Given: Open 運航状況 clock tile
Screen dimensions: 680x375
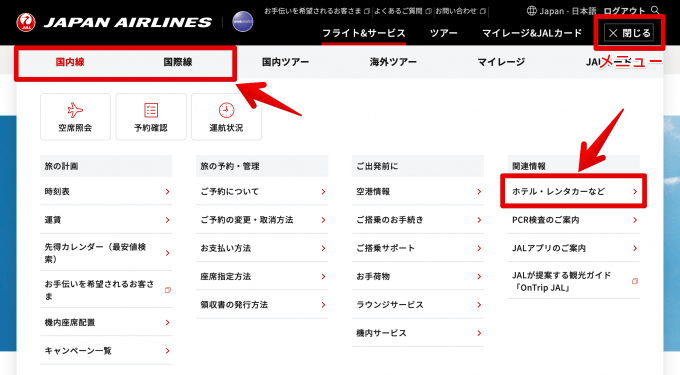Looking at the screenshot, I should point(226,117).
